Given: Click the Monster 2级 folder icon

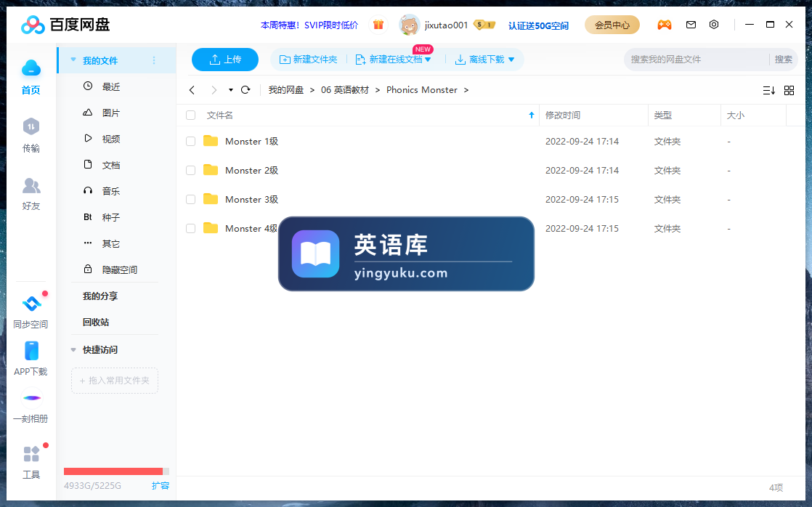Looking at the screenshot, I should [x=211, y=170].
